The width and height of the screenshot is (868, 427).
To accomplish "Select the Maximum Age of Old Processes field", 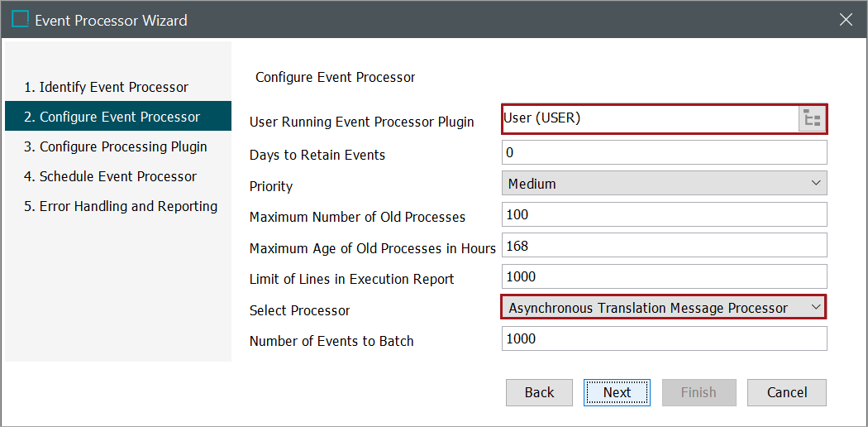I will (x=664, y=246).
